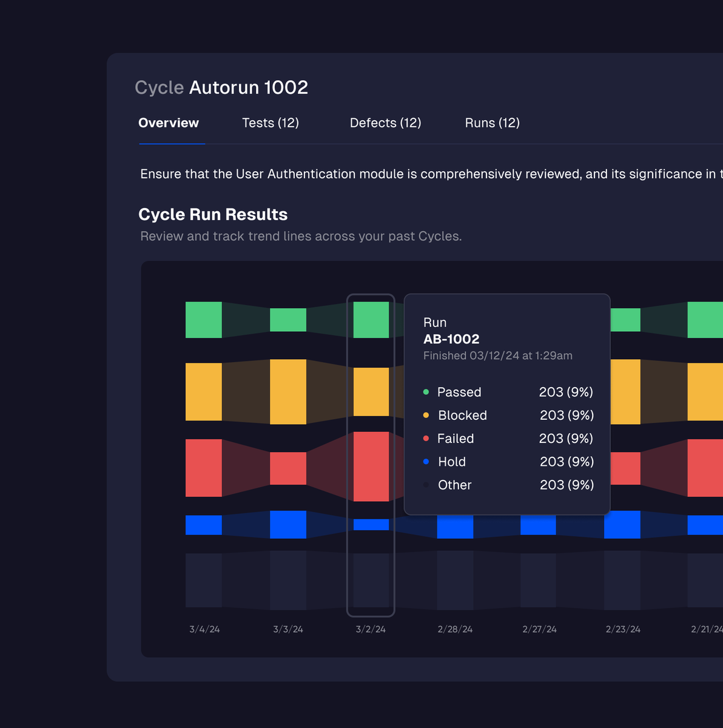Click the Review and track trend lines subtitle
Screen dimensions: 723x728
[301, 236]
